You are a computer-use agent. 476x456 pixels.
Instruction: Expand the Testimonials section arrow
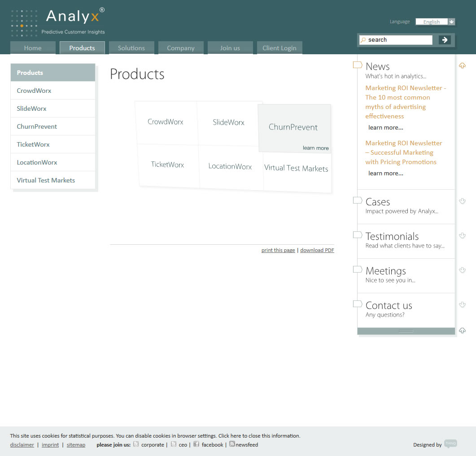pyautogui.click(x=462, y=236)
